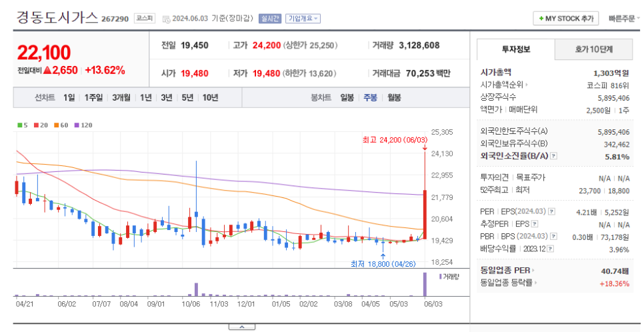Open the help icon beside PBR BPS
644x332 pixels.
tap(553, 237)
